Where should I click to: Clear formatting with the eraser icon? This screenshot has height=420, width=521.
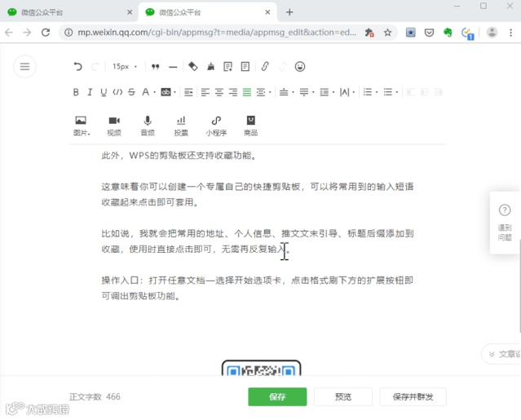192,66
